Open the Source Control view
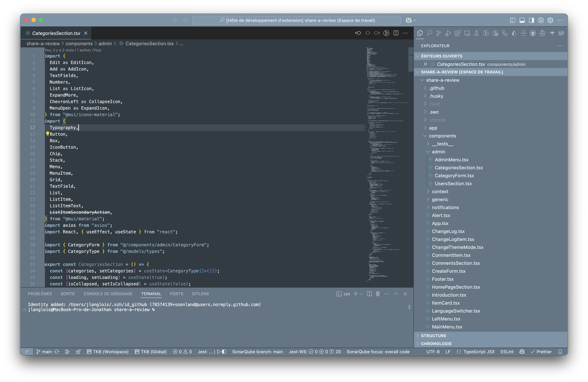The image size is (588, 382). pos(439,33)
